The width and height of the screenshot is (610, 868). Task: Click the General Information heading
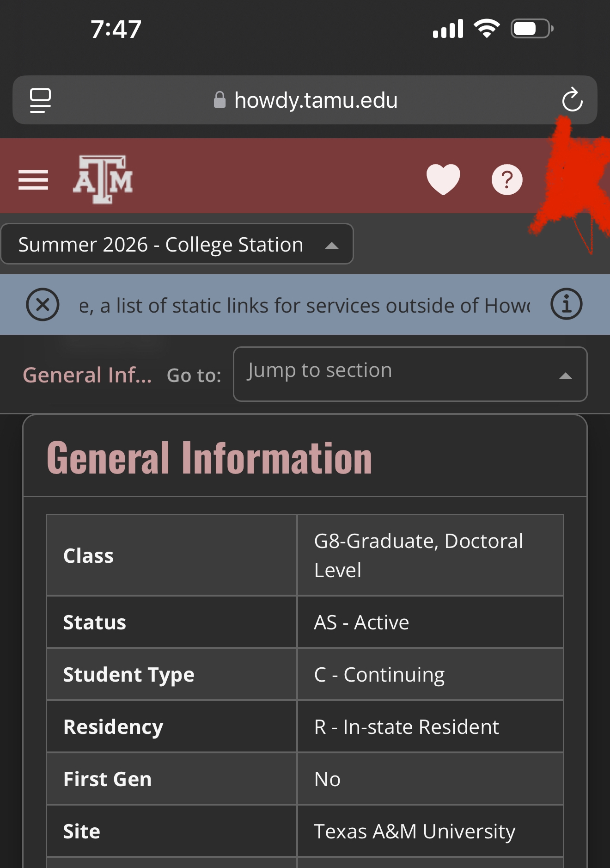(209, 458)
